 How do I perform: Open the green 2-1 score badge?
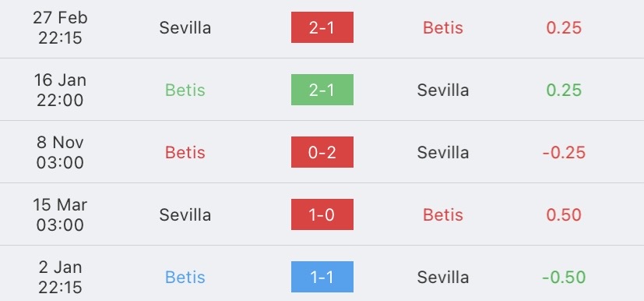[322, 90]
